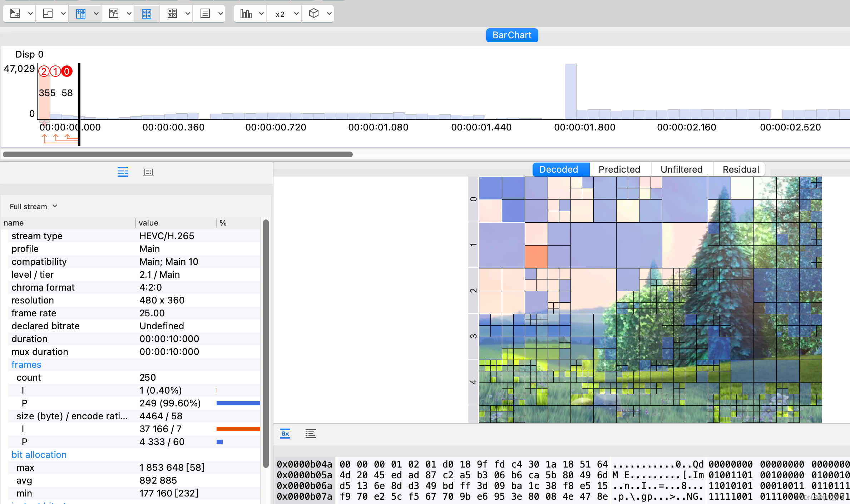The height and width of the screenshot is (504, 850).
Task: Switch to hex view with 0x icon
Action: tap(285, 434)
